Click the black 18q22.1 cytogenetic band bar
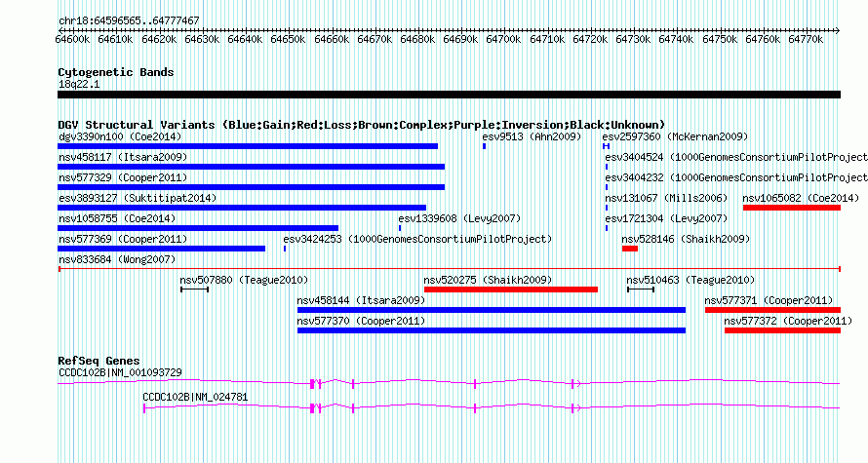This screenshot has height=463, width=868. (449, 95)
